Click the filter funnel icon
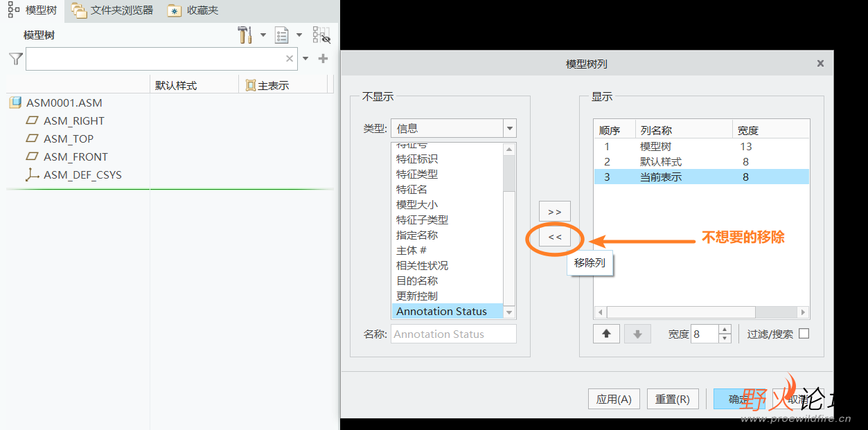Viewport: 868px width, 430px height. click(x=16, y=59)
